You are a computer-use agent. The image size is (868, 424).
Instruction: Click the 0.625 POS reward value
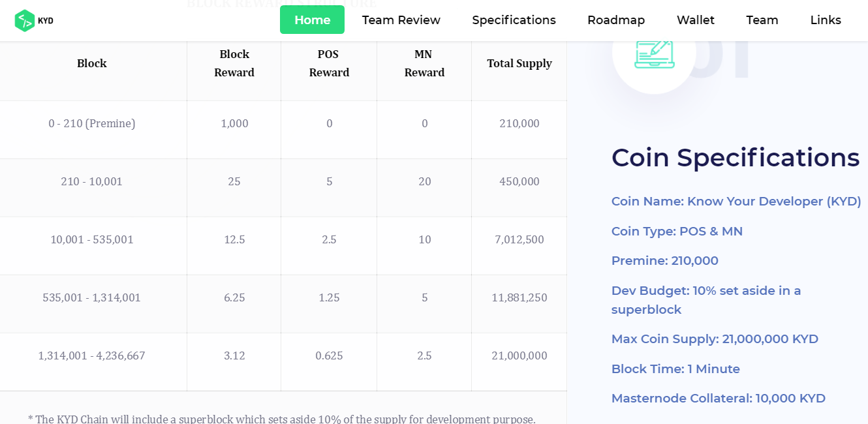click(329, 356)
